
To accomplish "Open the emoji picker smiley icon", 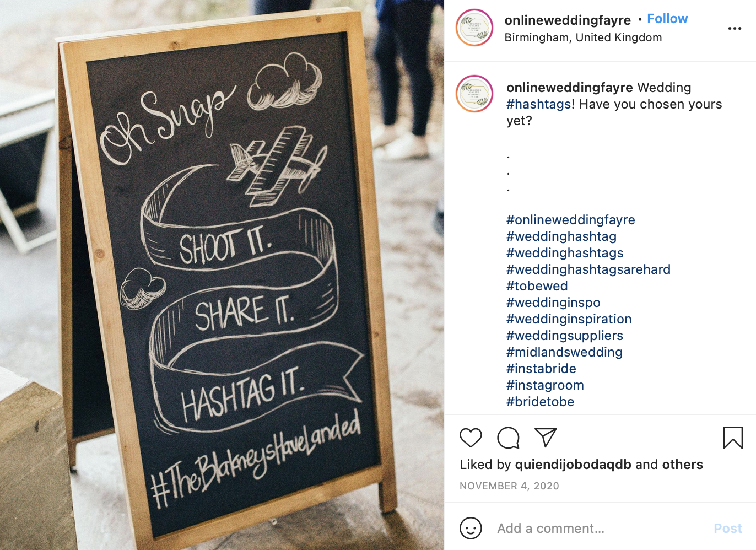I will pyautogui.click(x=471, y=528).
